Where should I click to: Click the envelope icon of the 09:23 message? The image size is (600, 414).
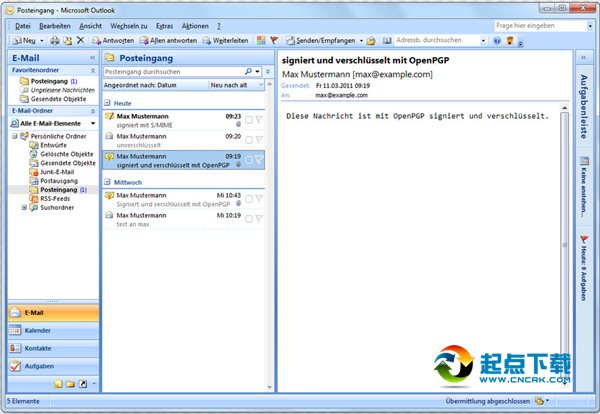(109, 116)
